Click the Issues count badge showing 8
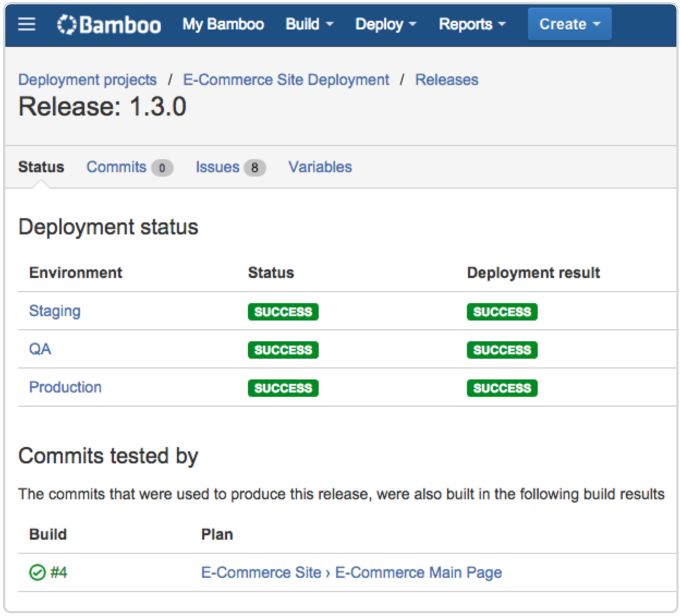 pyautogui.click(x=254, y=168)
